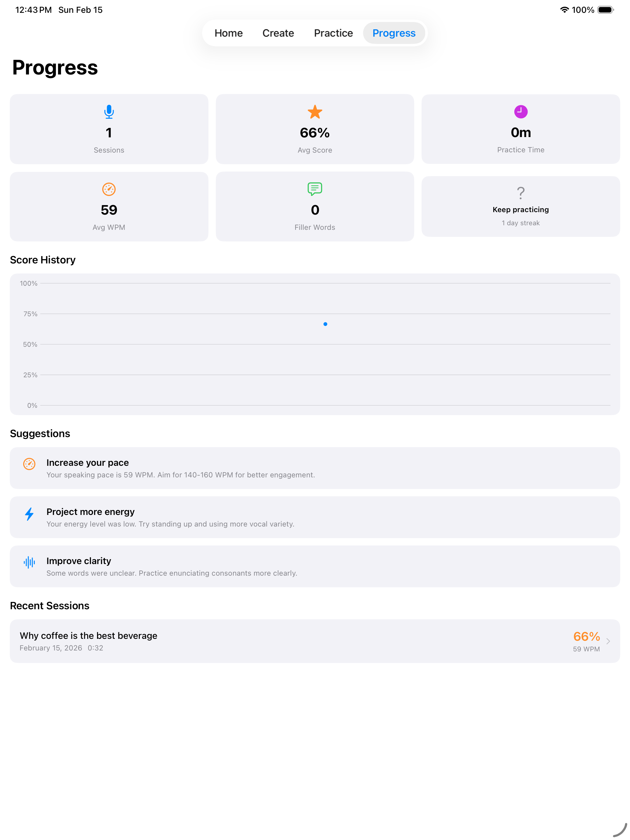Viewport: 630px width, 840px height.
Task: Tap the microphone icon in Sessions card
Action: click(109, 112)
